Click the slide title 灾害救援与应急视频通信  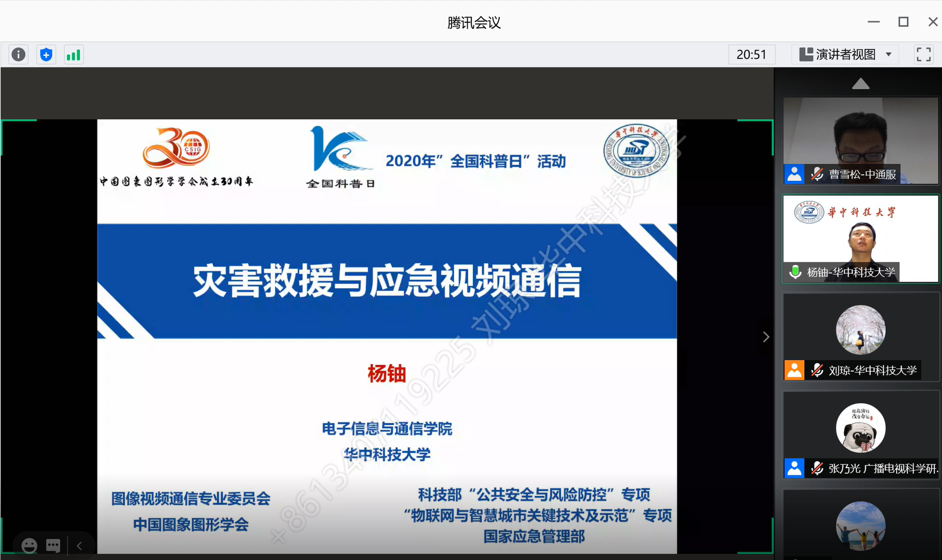(x=387, y=281)
